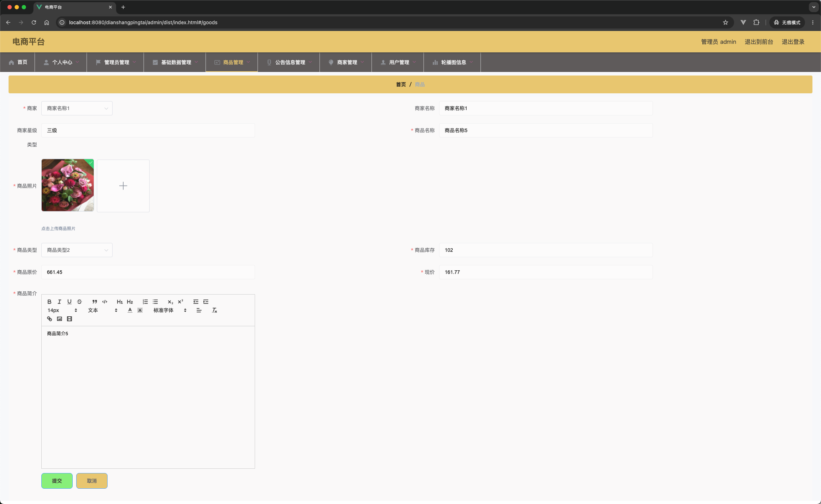Apply Heading 2 style
Image resolution: width=821 pixels, height=504 pixels.
130,302
